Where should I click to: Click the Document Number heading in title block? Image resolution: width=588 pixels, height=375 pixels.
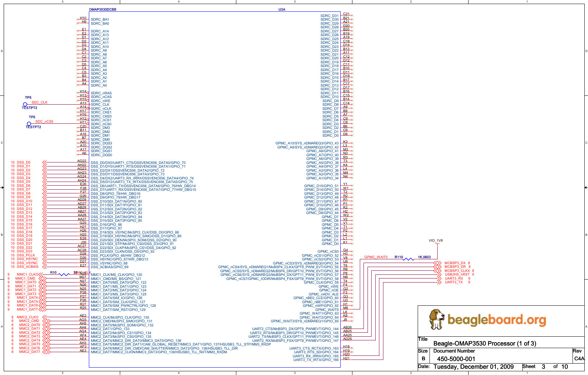tap(454, 351)
